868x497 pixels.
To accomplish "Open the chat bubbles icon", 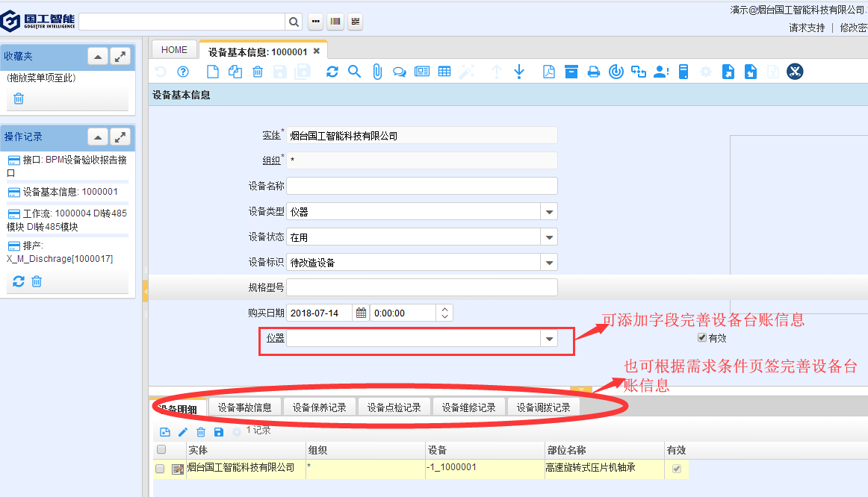I will (400, 72).
